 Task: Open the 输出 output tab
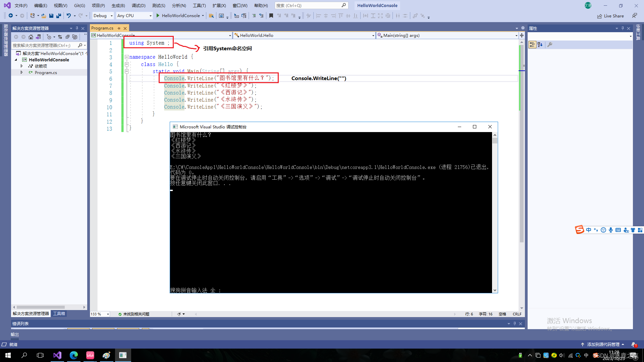pyautogui.click(x=15, y=335)
